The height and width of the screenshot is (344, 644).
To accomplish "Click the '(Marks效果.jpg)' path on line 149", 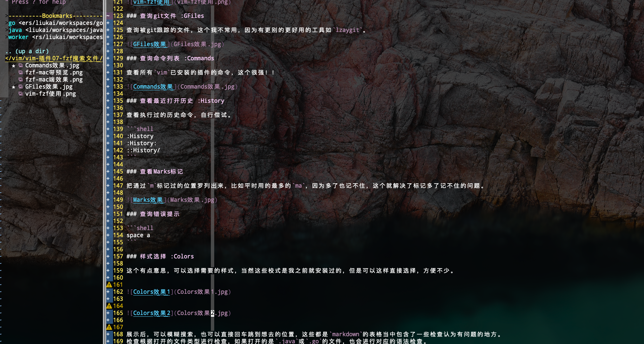I will (192, 200).
